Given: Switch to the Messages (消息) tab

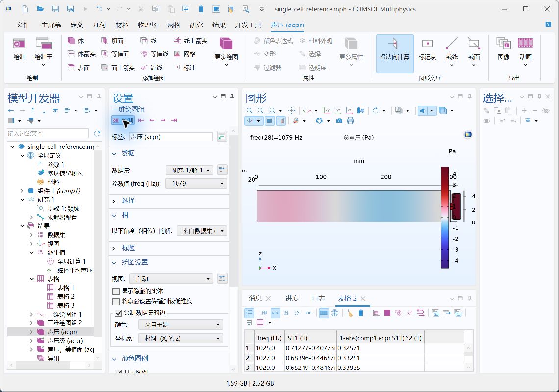Looking at the screenshot, I should (255, 298).
